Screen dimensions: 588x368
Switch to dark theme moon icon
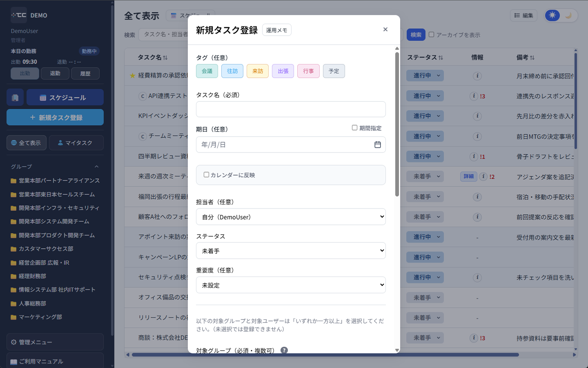point(568,16)
